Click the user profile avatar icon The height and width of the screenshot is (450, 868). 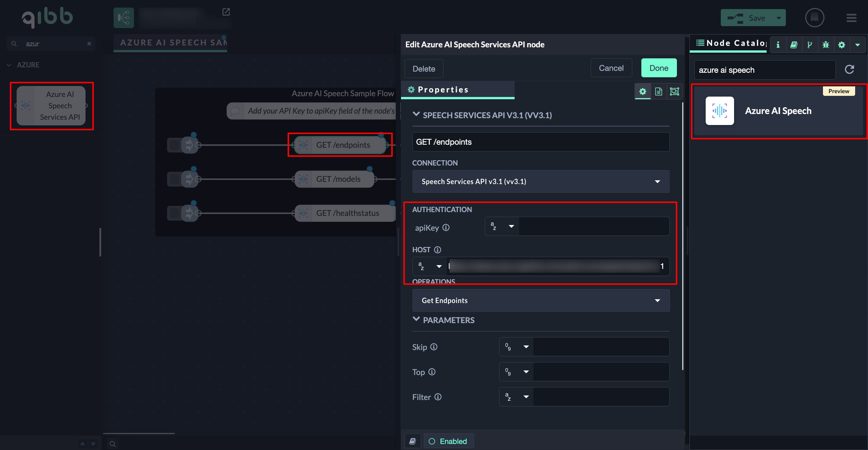click(x=814, y=17)
